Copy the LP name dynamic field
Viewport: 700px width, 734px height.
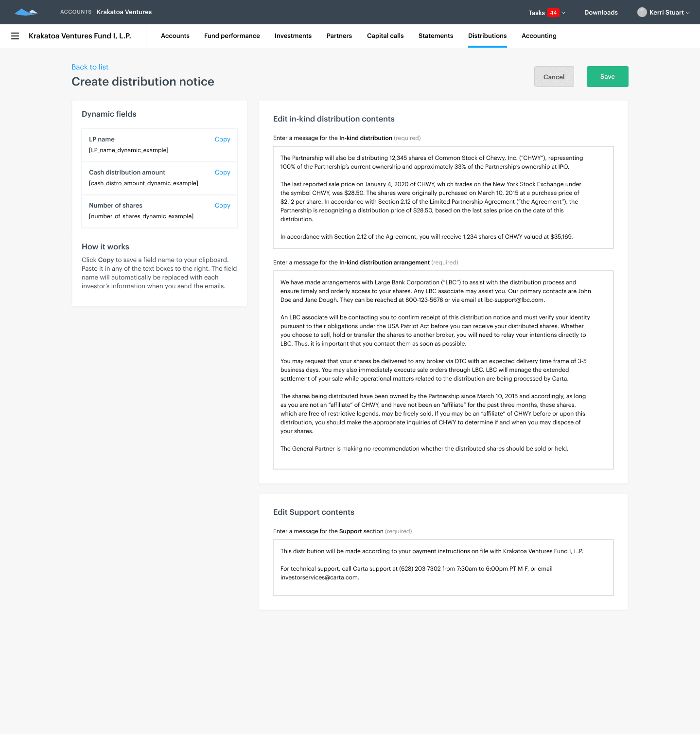(x=222, y=140)
